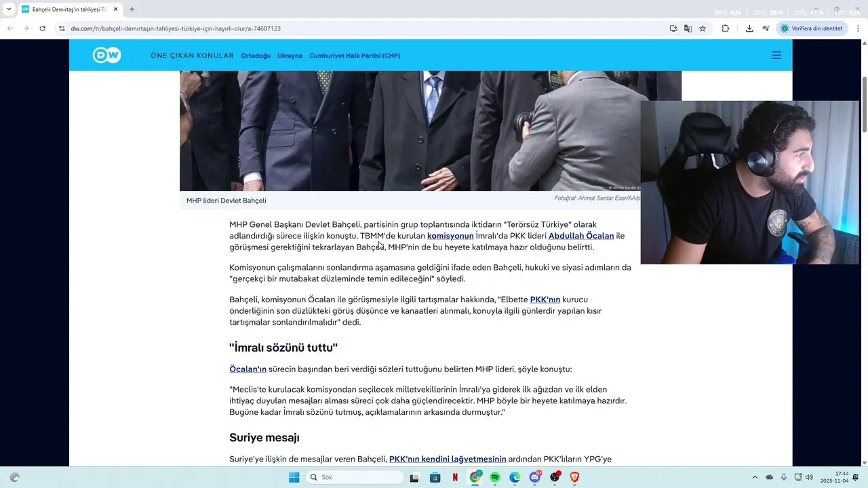Go back with the browser back arrow
868x488 pixels.
pos(10,28)
